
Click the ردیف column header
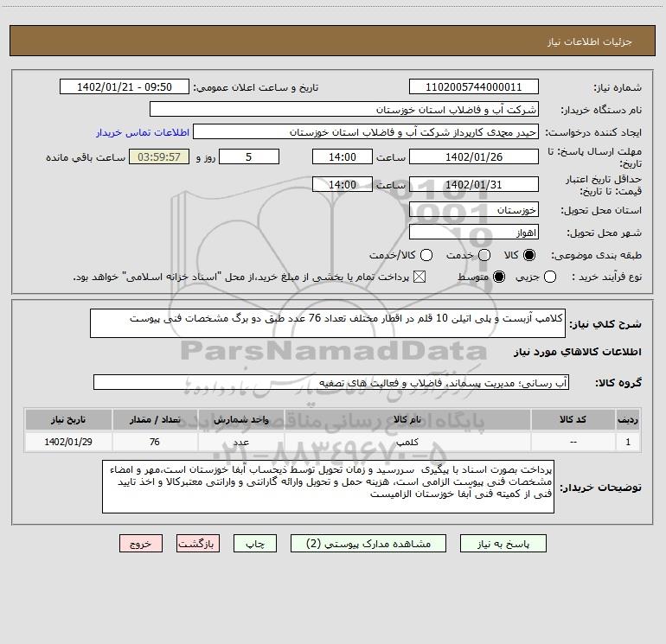tap(628, 419)
